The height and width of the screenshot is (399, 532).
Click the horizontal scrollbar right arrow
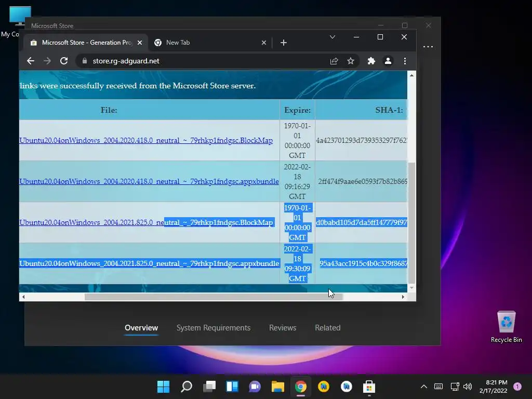coord(403,297)
